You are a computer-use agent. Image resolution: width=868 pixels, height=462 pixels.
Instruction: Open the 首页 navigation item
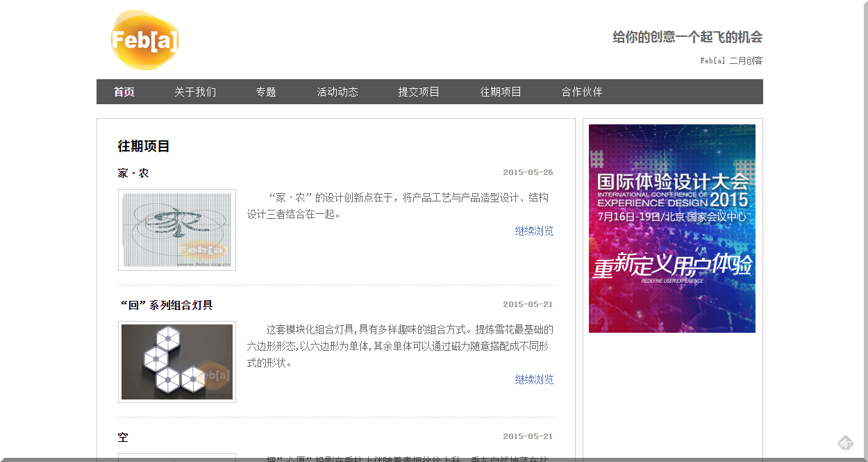pos(124,91)
